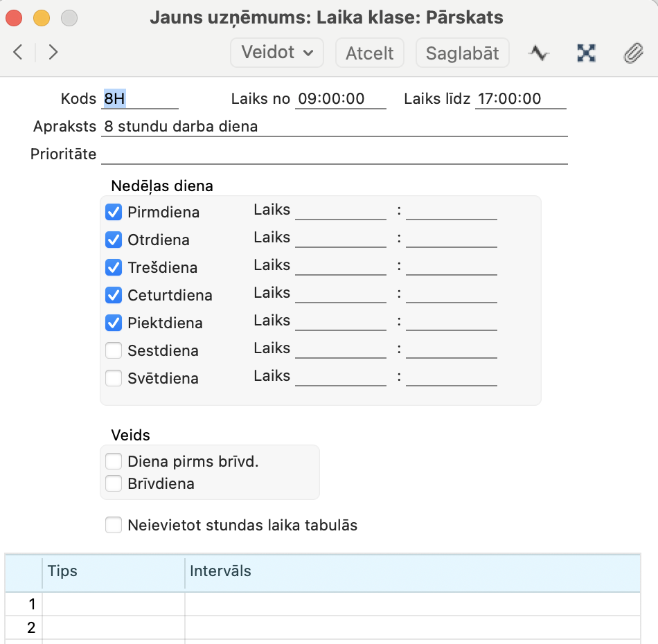This screenshot has height=644, width=658.
Task: Tick the Brīvdiena checkbox
Action: coord(114,483)
